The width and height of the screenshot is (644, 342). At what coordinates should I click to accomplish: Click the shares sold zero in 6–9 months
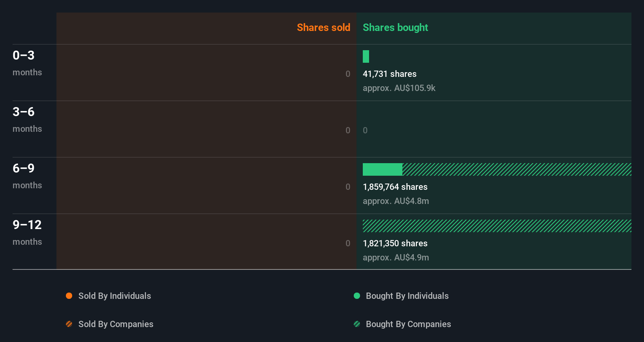pyautogui.click(x=348, y=187)
